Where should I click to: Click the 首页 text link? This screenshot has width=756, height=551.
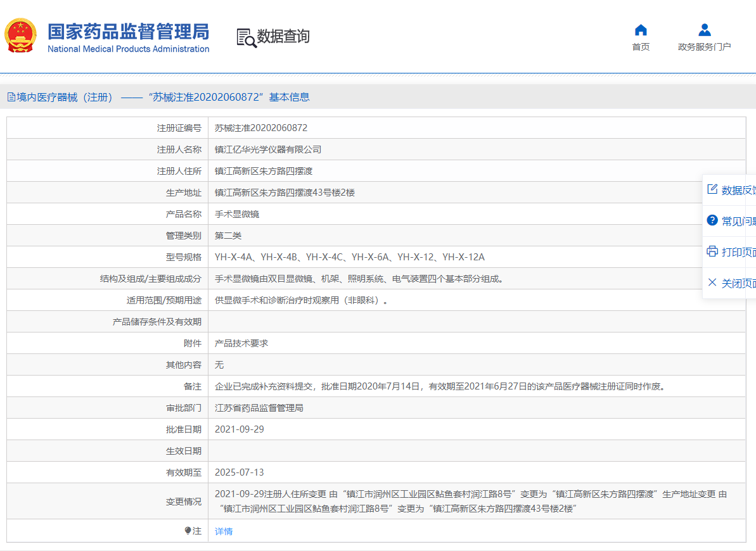641,47
